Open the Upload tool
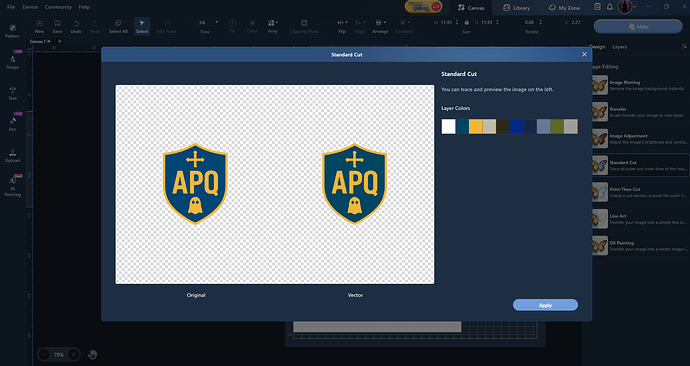The width and height of the screenshot is (690, 366). coord(12,155)
